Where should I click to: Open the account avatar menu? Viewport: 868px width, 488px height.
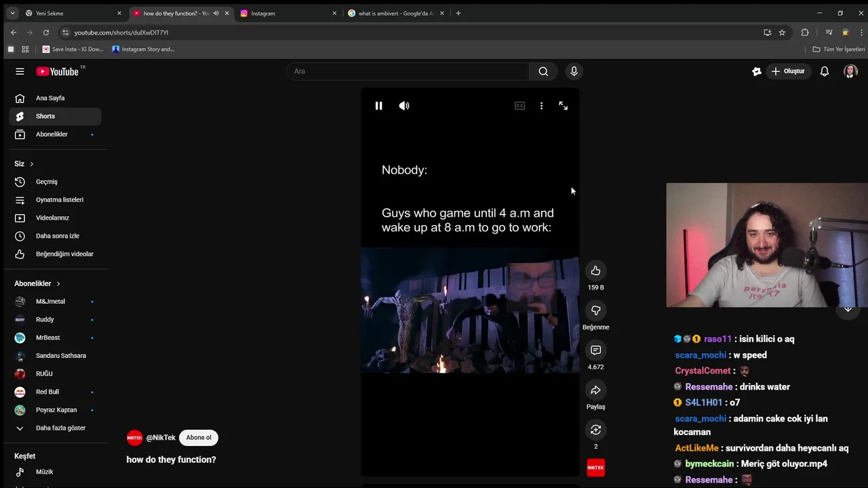coord(850,71)
